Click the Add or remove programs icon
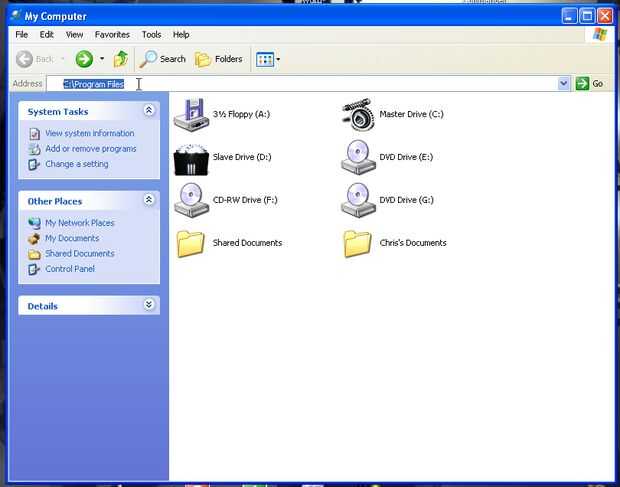This screenshot has width=620, height=487. pyautogui.click(x=34, y=149)
